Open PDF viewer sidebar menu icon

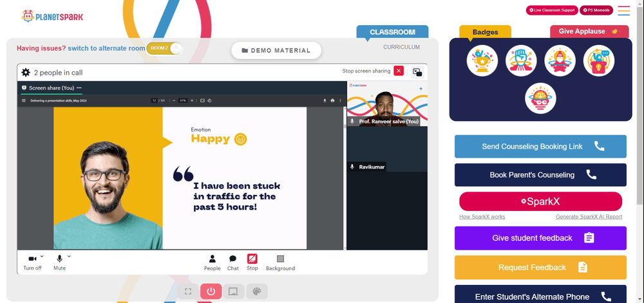(24, 100)
